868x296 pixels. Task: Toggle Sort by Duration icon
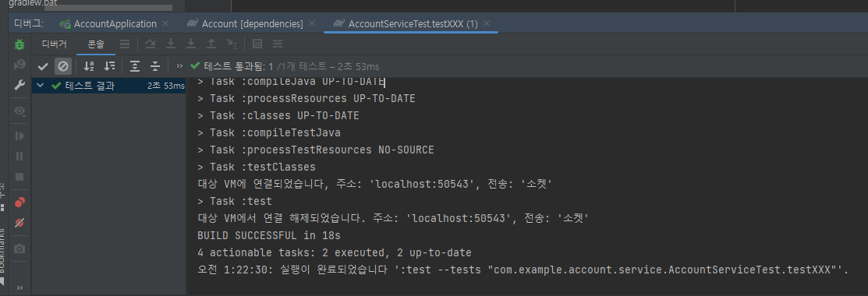point(110,66)
